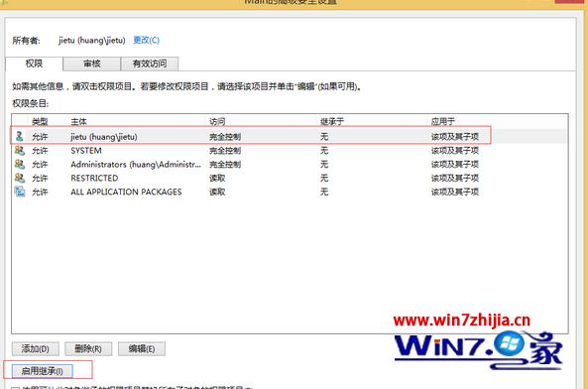Click the 更改(C) owner link

point(146,40)
